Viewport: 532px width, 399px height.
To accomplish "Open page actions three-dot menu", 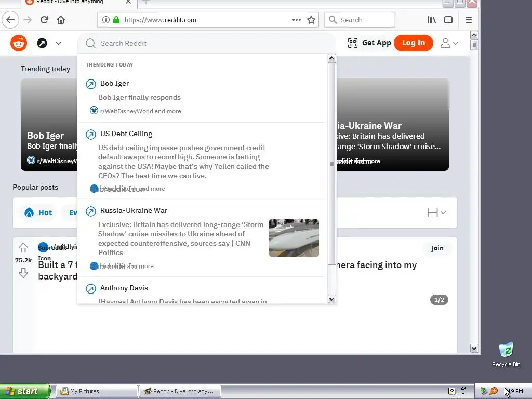I will coord(297,20).
